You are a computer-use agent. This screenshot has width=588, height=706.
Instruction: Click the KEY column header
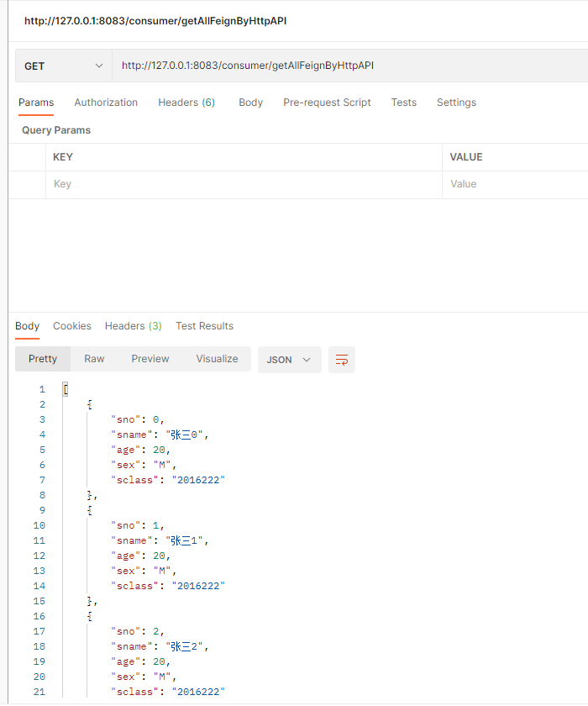tap(63, 157)
